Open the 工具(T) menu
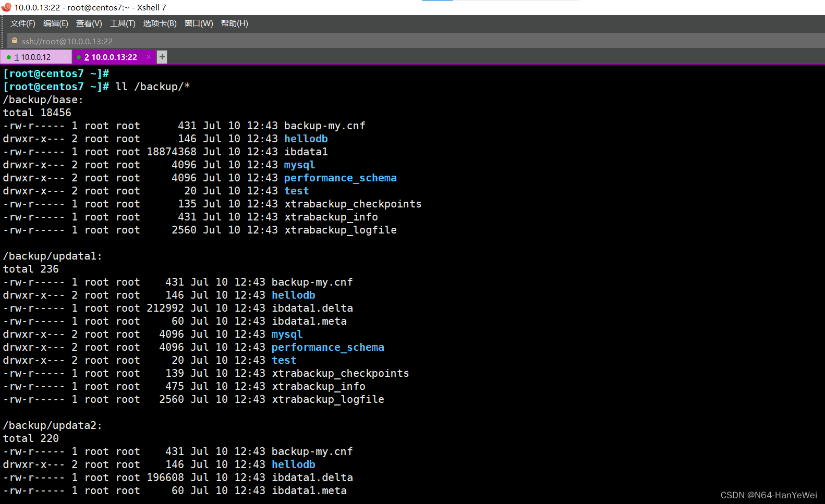The width and height of the screenshot is (825, 504). [123, 23]
